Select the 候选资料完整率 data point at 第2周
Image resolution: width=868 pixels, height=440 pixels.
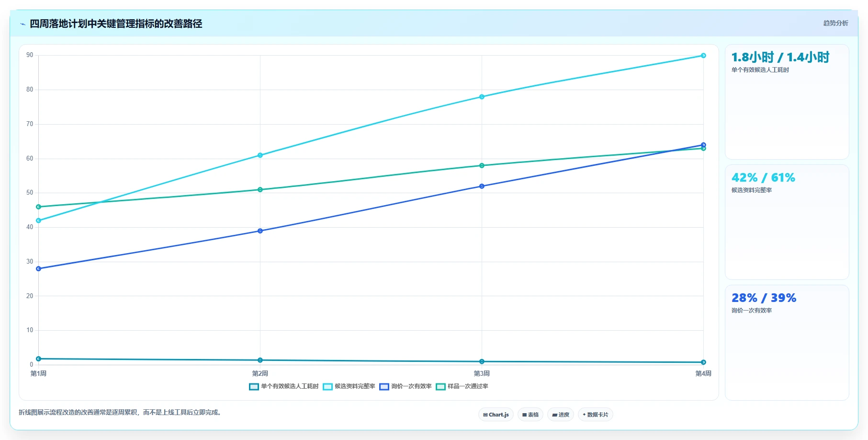tap(260, 155)
